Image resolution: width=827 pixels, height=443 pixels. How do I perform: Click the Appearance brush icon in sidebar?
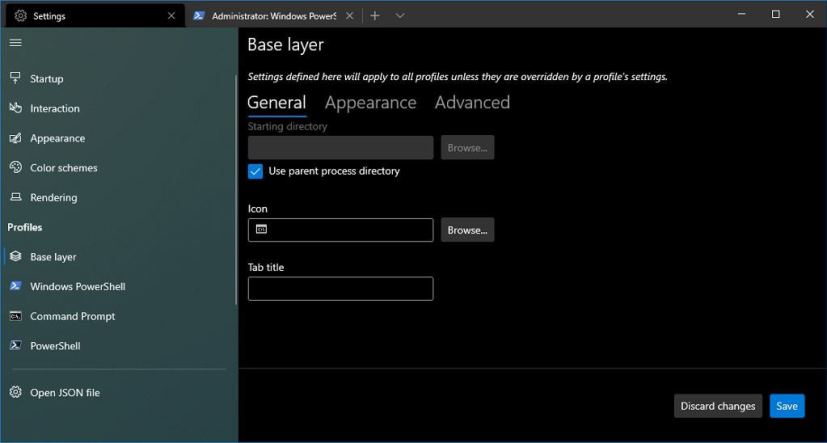[x=16, y=138]
